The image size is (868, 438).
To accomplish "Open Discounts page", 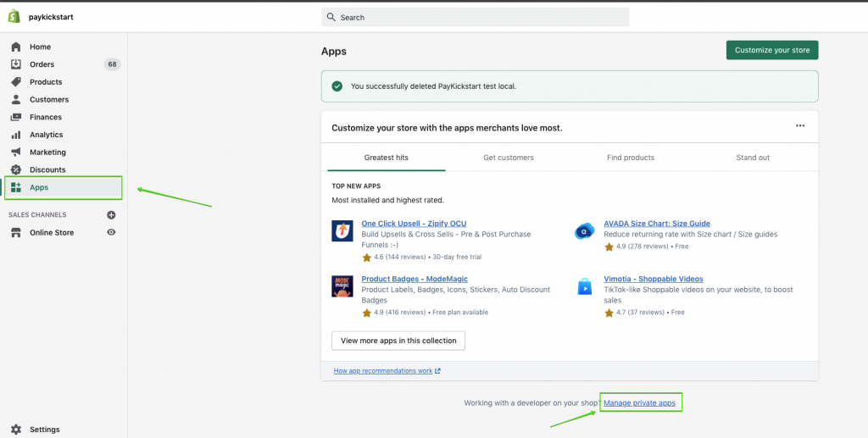I will coord(47,169).
